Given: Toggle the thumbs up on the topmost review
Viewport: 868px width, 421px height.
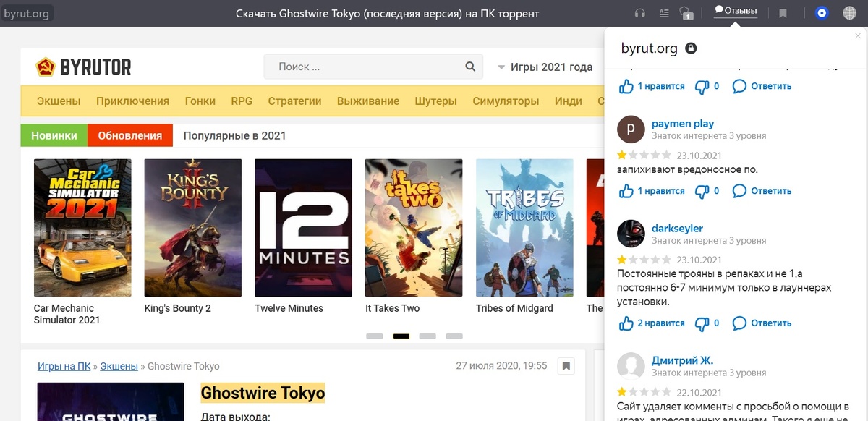Looking at the screenshot, I should 628,85.
